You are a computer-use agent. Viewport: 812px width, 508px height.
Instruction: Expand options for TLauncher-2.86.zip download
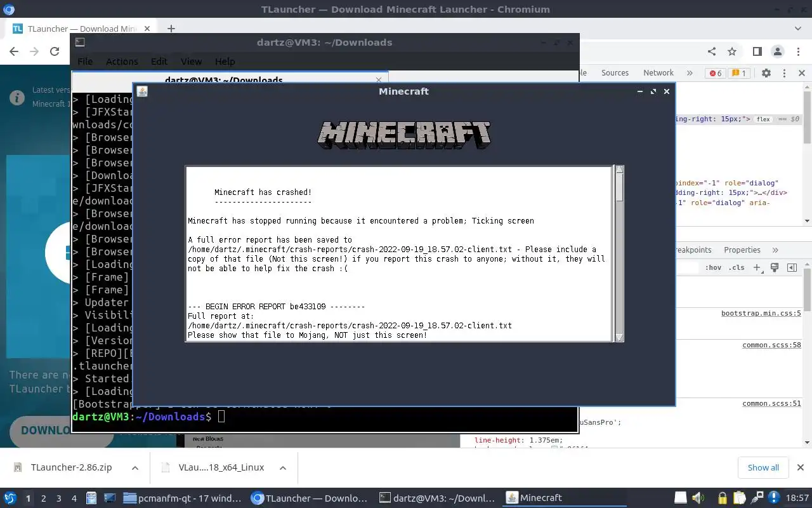(x=135, y=467)
